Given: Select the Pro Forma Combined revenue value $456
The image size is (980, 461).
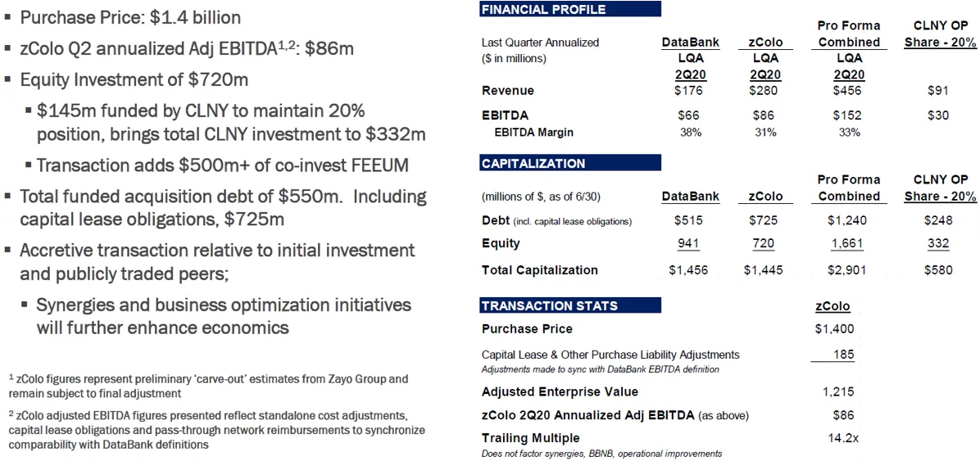Looking at the screenshot, I should pyautogui.click(x=848, y=91).
